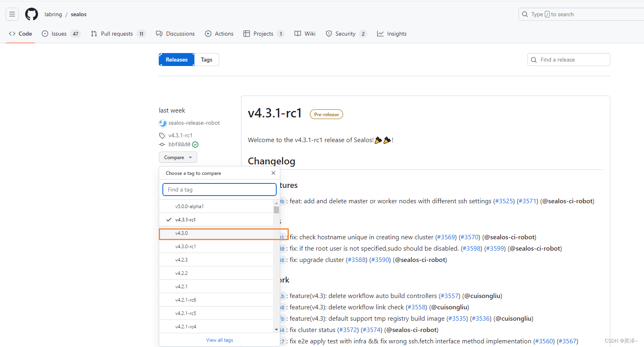Open the Discussions tab

175,34
